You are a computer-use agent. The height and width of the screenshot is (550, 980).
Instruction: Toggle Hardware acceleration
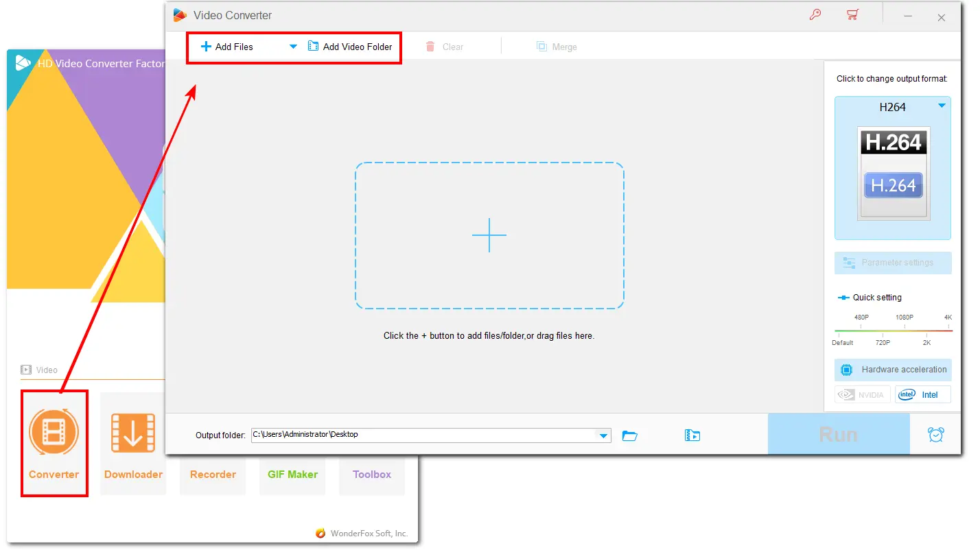click(x=893, y=370)
